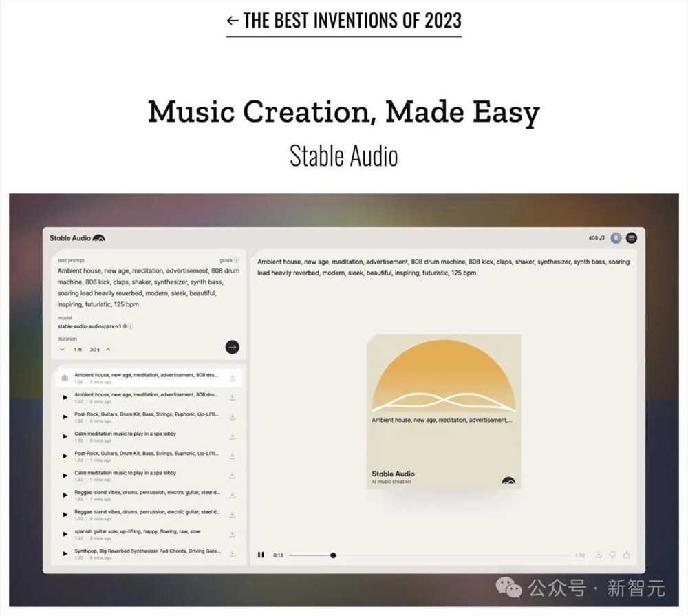688x616 pixels.
Task: Download the Synthpop Big Reverbed Synthesizer track
Action: point(232,553)
